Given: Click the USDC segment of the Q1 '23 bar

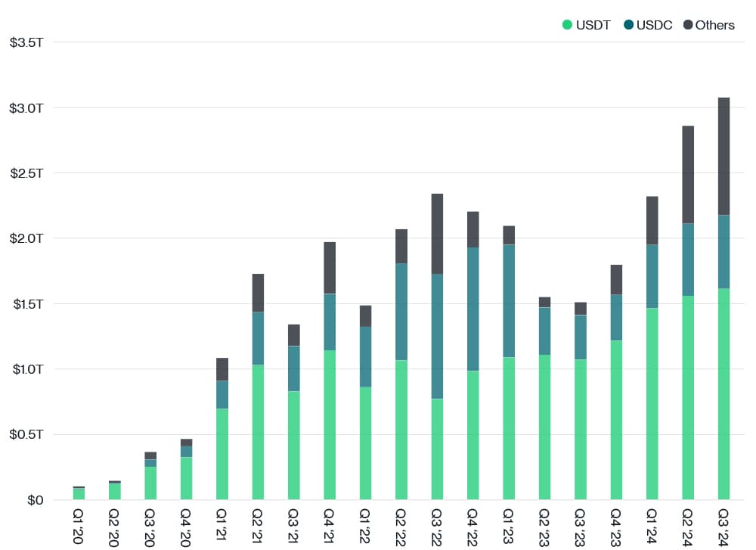Looking at the screenshot, I should pos(509,301).
